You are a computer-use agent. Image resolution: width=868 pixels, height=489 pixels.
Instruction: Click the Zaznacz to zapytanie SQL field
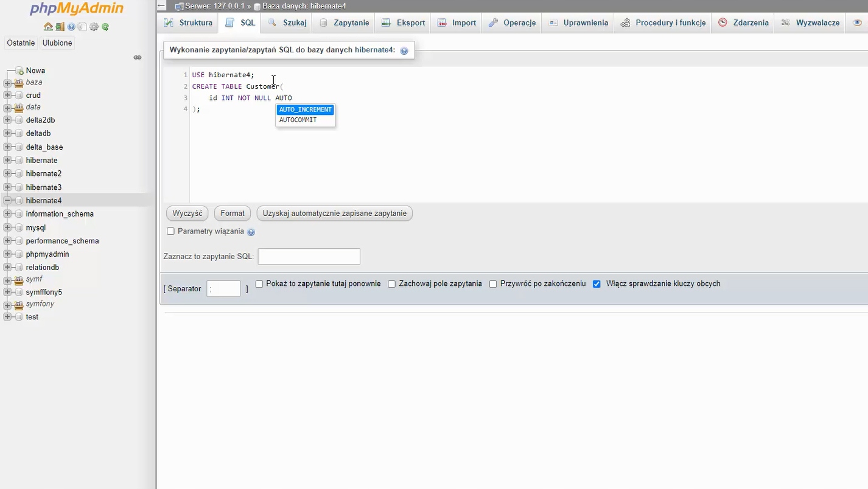tap(309, 257)
